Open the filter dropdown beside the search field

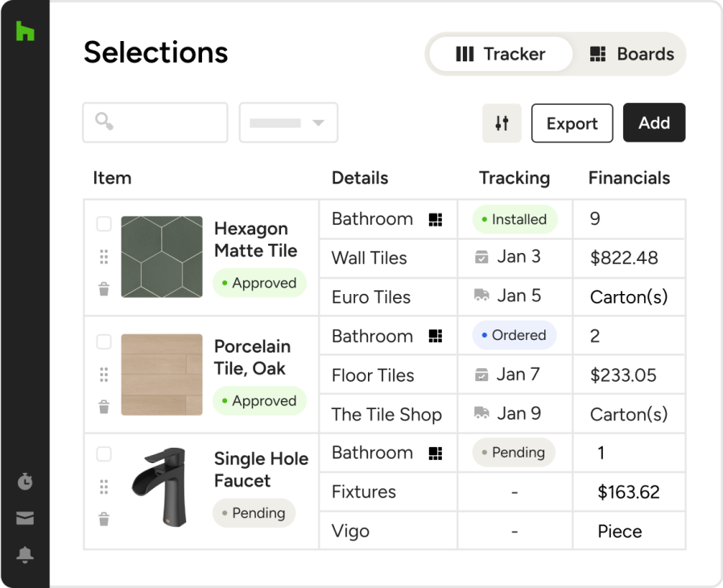click(x=288, y=122)
